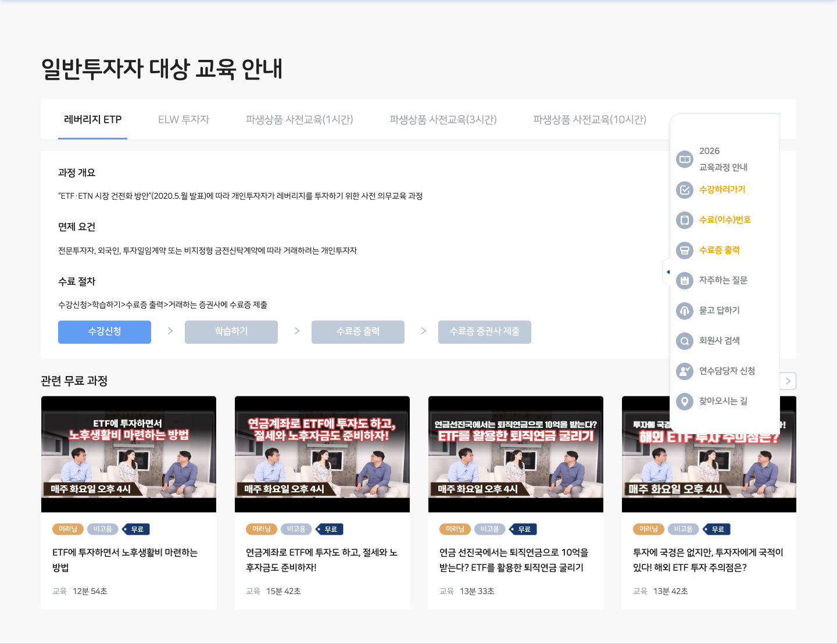837x644 pixels.
Task: Open the 연금계좌로 ETF에 투자도 하고 thumbnail
Action: (322, 454)
